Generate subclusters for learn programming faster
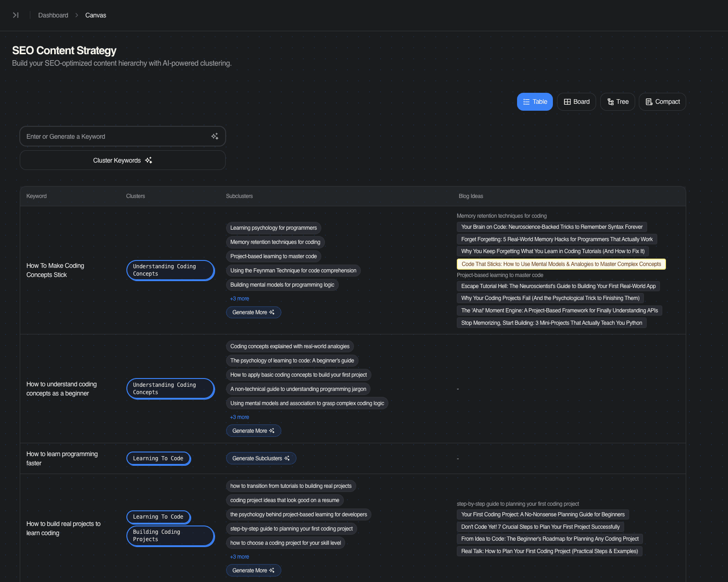This screenshot has height=582, width=728. (x=261, y=458)
